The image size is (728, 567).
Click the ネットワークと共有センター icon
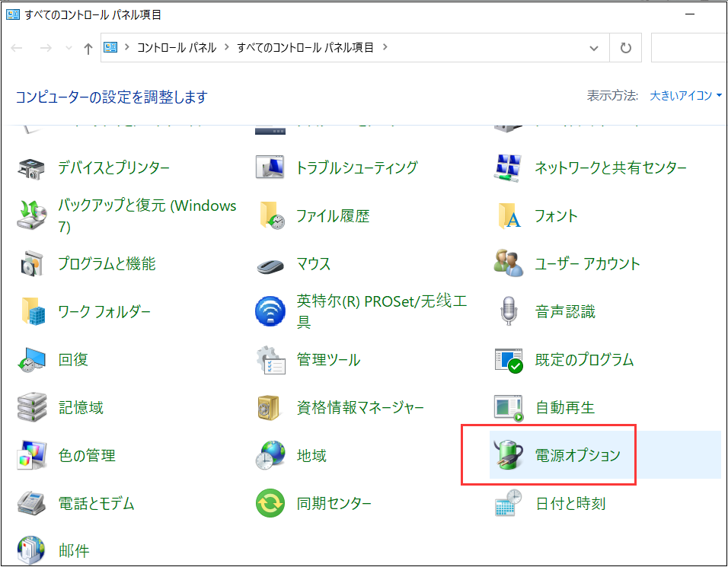point(509,167)
